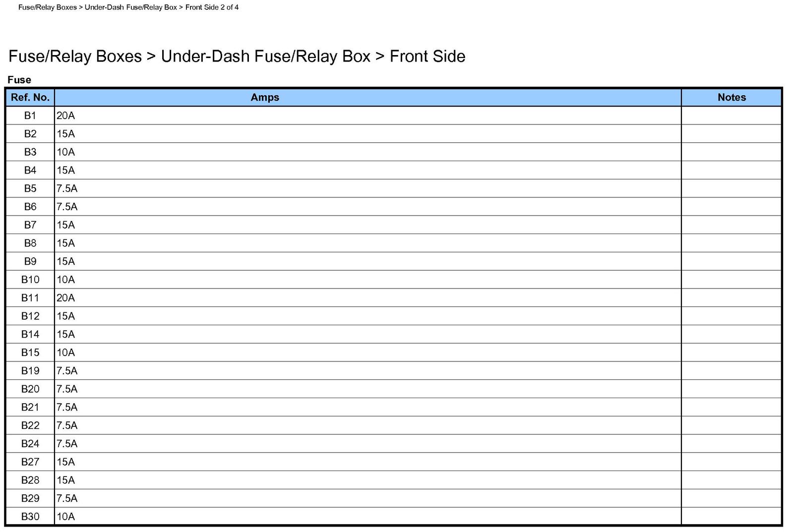
Task: Click the 7.5A value for B24
Action: (67, 444)
